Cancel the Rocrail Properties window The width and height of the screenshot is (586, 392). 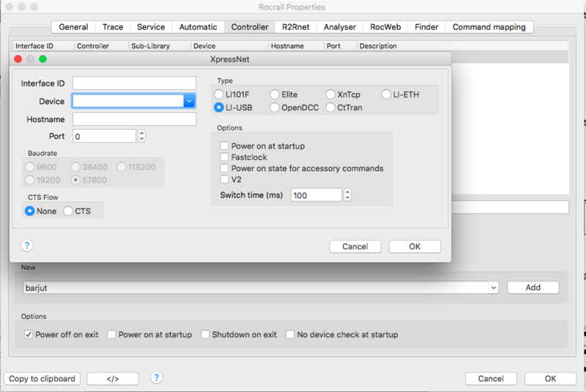[491, 379]
